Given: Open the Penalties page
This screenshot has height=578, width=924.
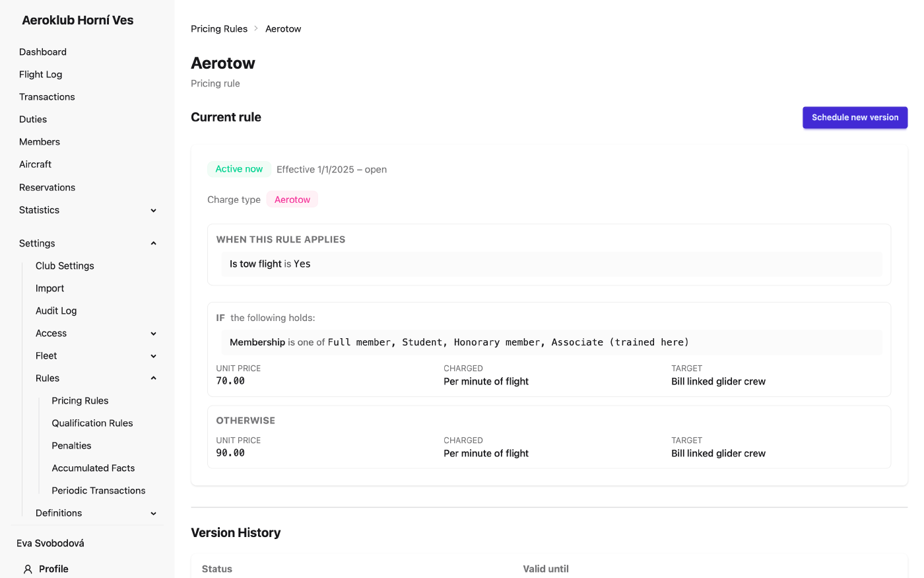Looking at the screenshot, I should (x=71, y=445).
